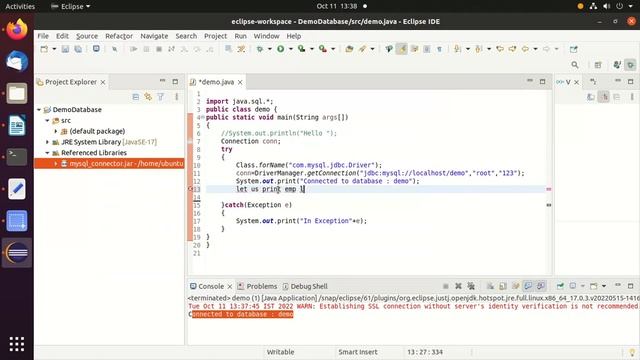Screen dimensions: 640x360
Task: Click the Save icon in toolbar
Action: pos(65,49)
